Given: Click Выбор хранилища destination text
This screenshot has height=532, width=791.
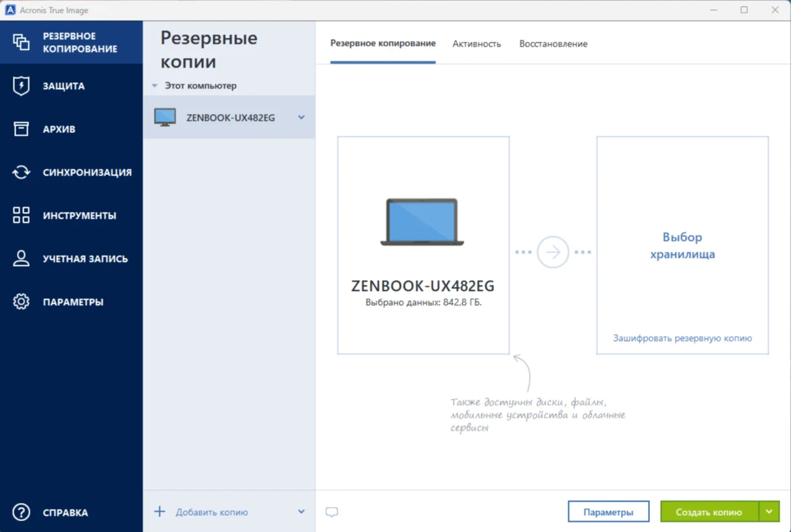Looking at the screenshot, I should (682, 245).
